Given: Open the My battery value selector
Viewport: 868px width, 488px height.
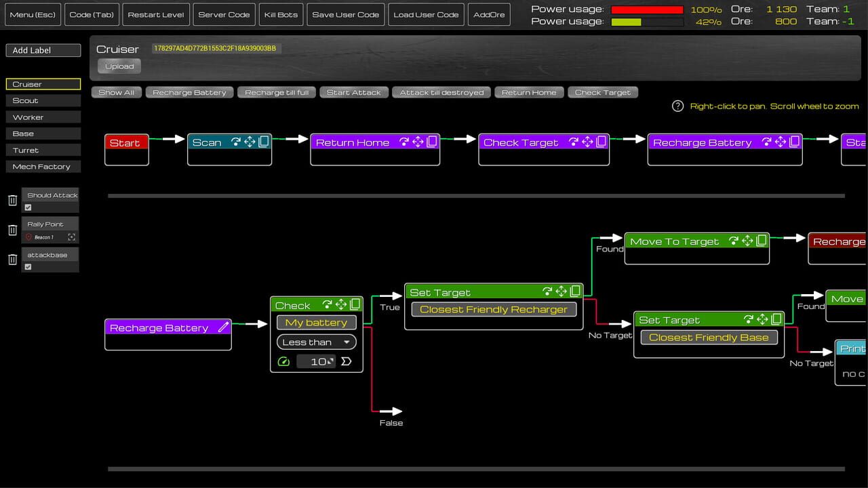Looking at the screenshot, I should point(316,323).
